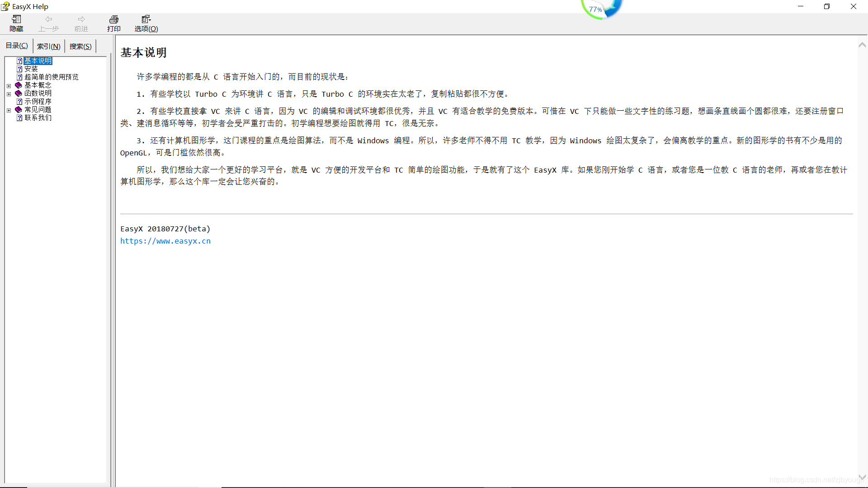Open the 联系我们 topic
Viewport: 868px width, 488px height.
pos(38,117)
